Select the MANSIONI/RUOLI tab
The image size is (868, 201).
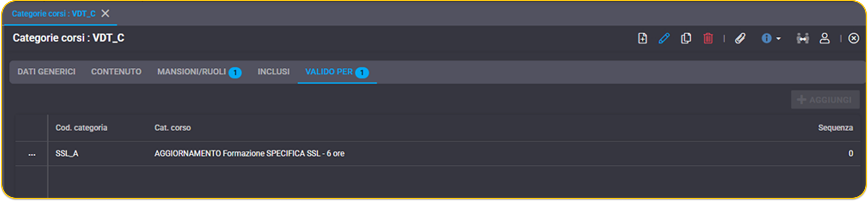tap(199, 72)
